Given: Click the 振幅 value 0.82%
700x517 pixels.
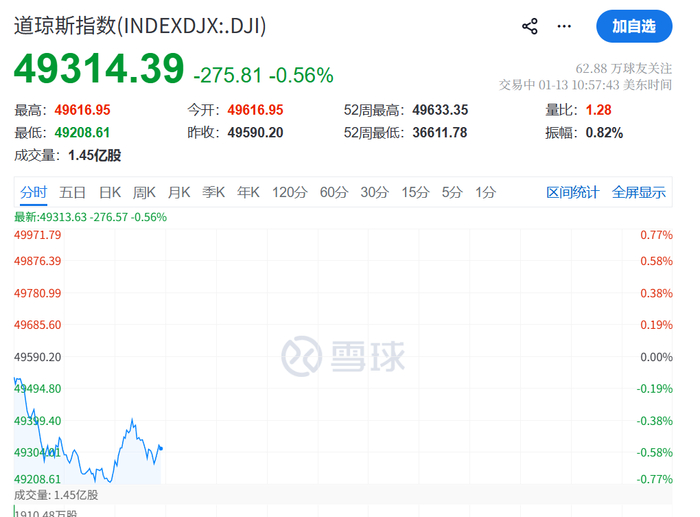Looking at the screenshot, I should click(x=604, y=133).
